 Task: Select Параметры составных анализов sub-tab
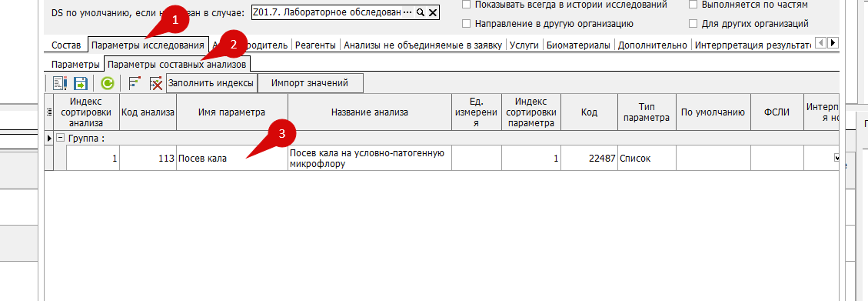tap(177, 65)
